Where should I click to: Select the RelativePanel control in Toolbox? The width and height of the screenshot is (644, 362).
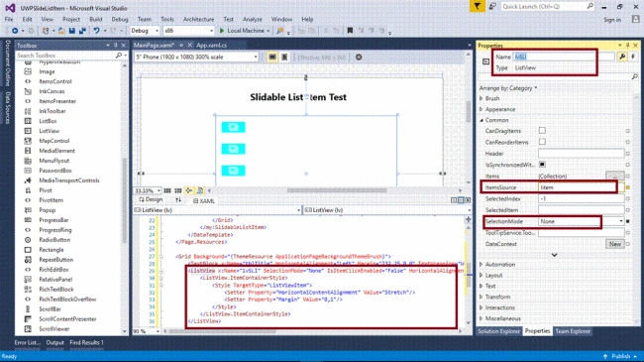(55, 280)
